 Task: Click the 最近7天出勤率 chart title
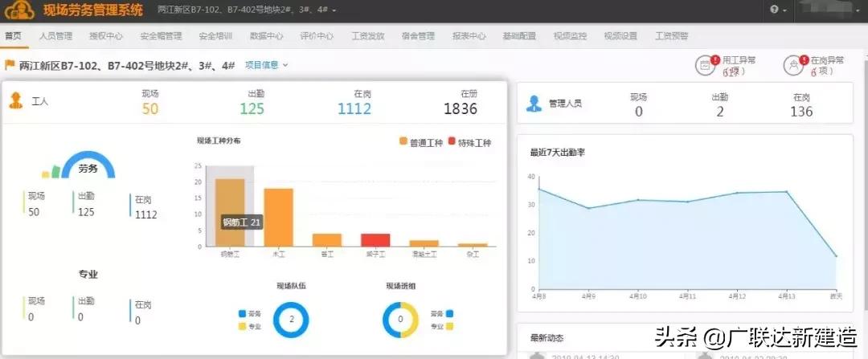(x=558, y=153)
